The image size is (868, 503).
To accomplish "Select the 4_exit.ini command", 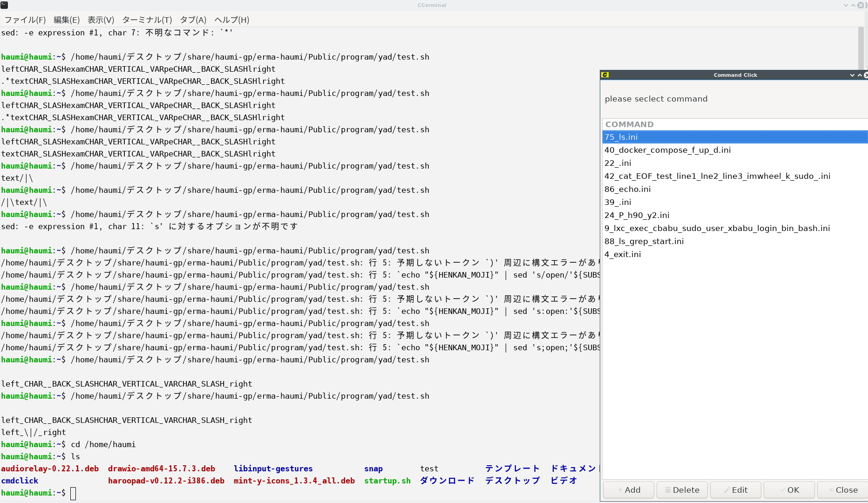I will tap(735, 254).
